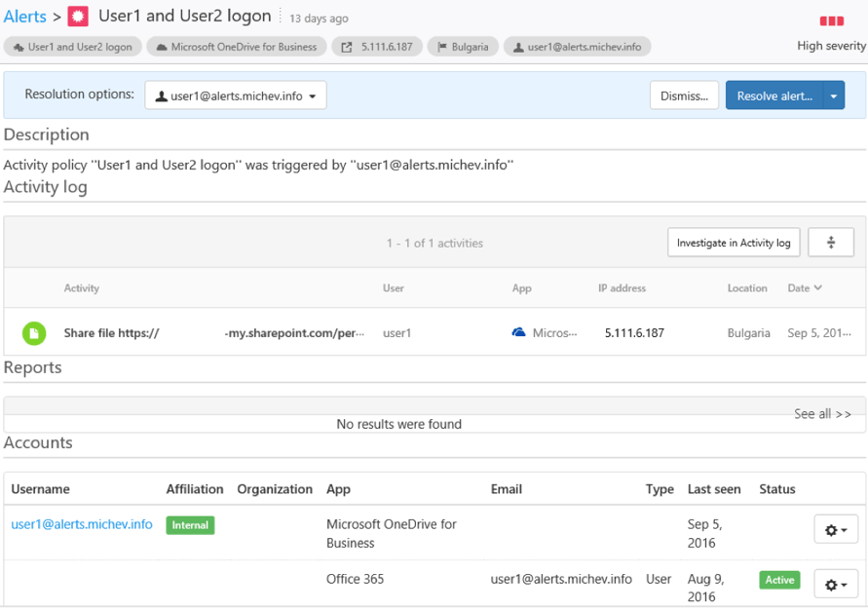Image resolution: width=868 pixels, height=610 pixels.
Task: Click the IP address column header
Action: 622,287
